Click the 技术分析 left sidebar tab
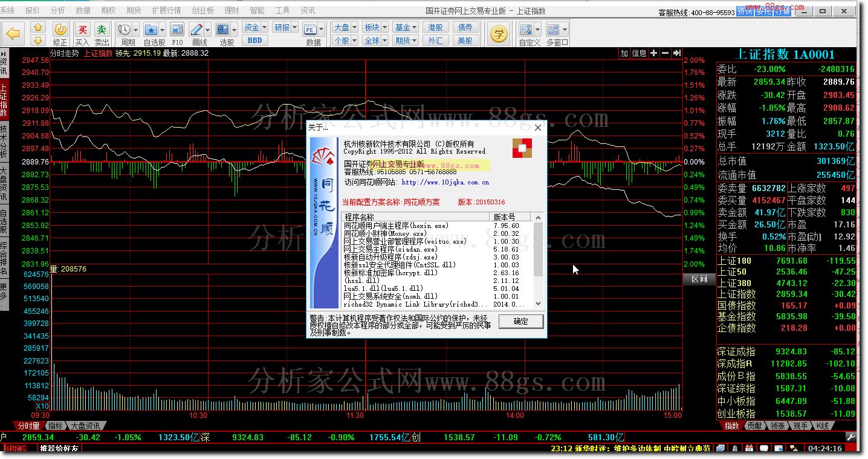 4,142
